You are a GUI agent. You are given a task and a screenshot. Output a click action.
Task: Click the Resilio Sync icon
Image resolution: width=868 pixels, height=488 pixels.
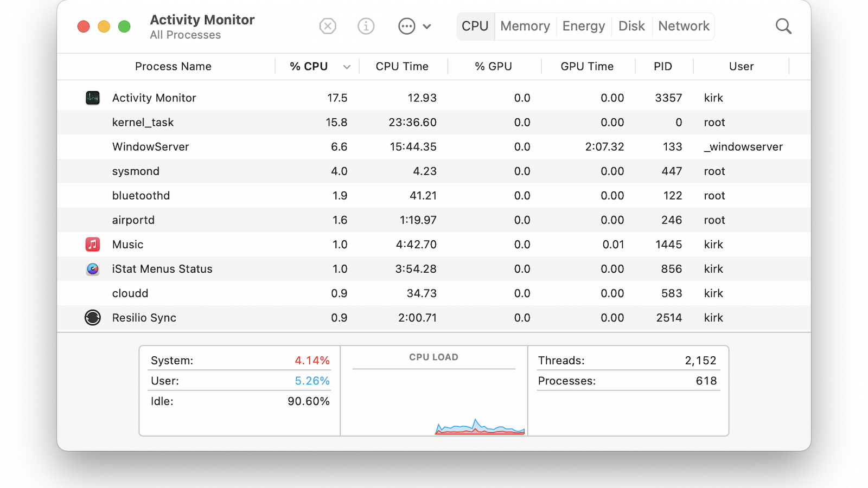click(x=93, y=318)
